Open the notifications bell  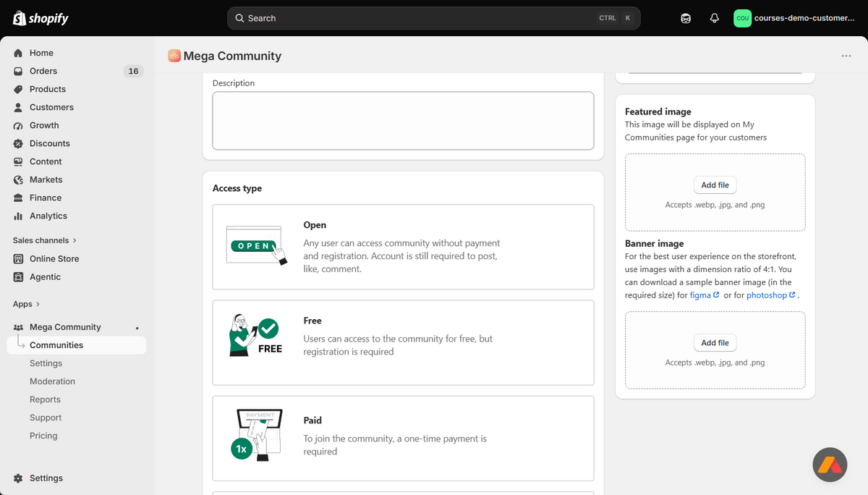pyautogui.click(x=715, y=18)
